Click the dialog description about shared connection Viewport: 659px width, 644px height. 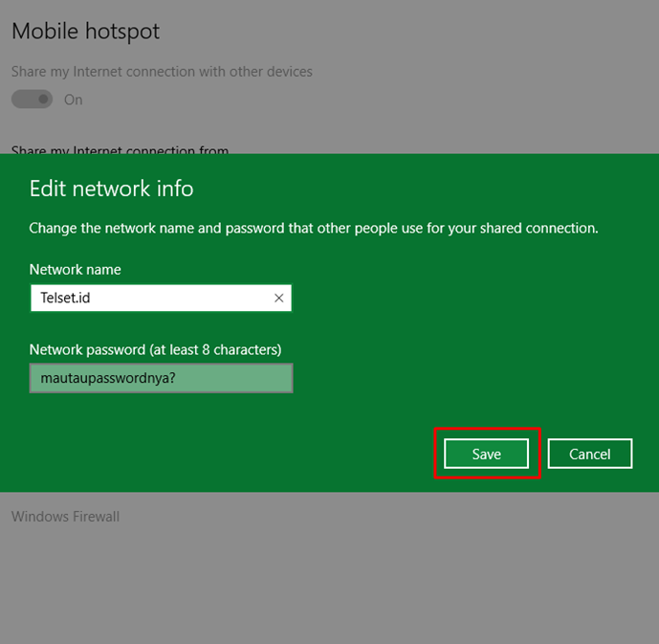pos(314,229)
